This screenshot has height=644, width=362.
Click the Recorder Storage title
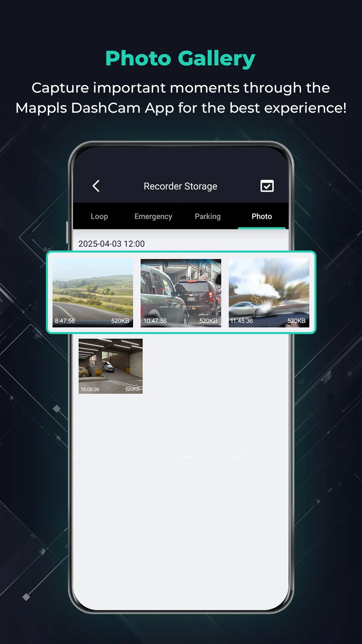[180, 186]
